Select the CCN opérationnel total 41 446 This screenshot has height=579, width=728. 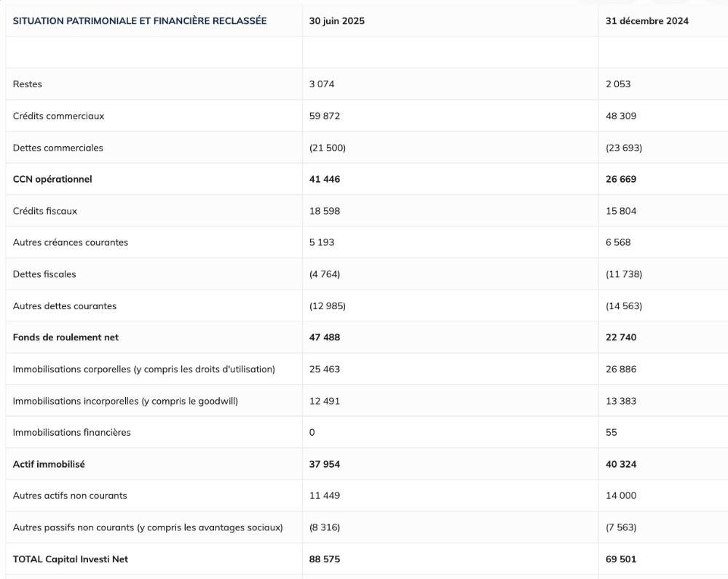click(x=325, y=179)
